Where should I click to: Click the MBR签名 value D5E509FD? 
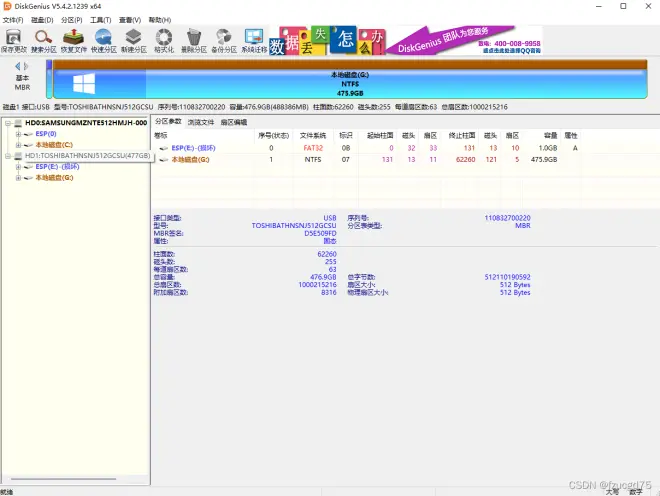(x=320, y=233)
